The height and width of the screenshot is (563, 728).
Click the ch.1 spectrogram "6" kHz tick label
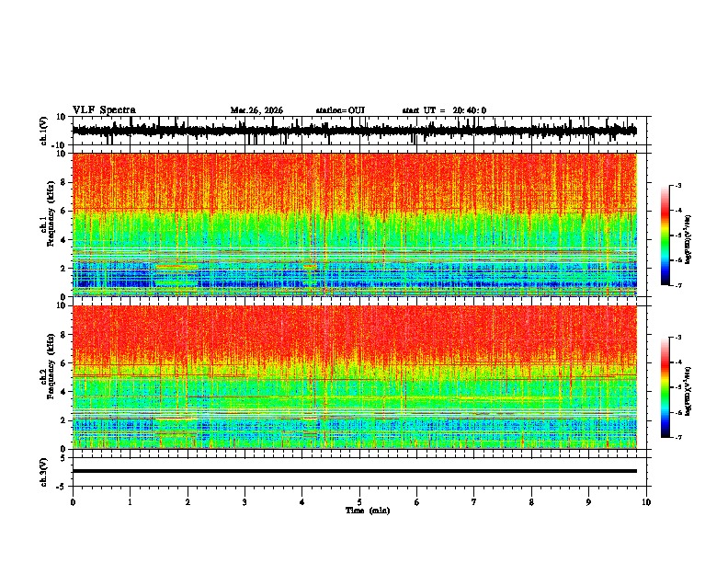click(x=63, y=211)
